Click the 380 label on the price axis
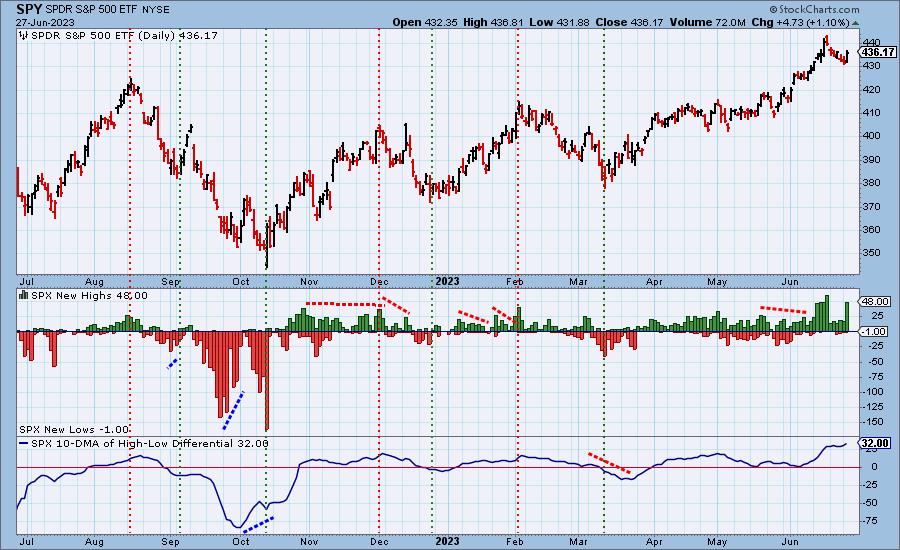Image resolution: width=900 pixels, height=550 pixels. click(x=871, y=183)
